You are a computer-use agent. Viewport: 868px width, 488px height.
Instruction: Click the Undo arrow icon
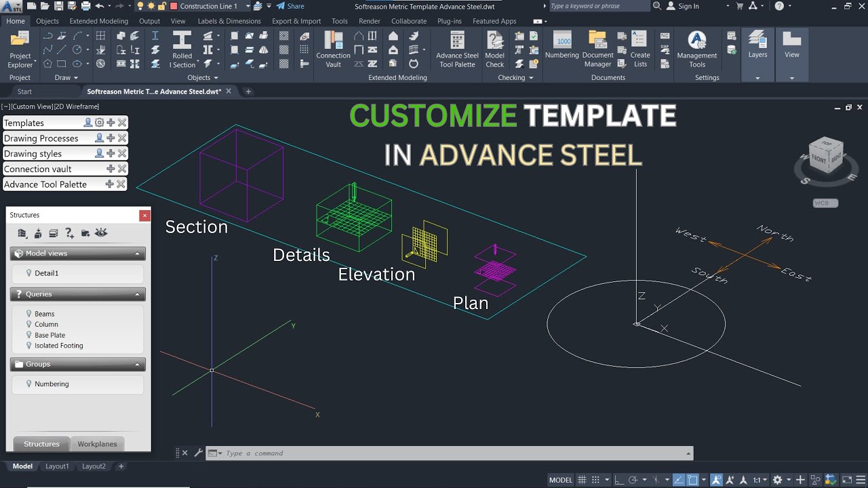[x=100, y=6]
